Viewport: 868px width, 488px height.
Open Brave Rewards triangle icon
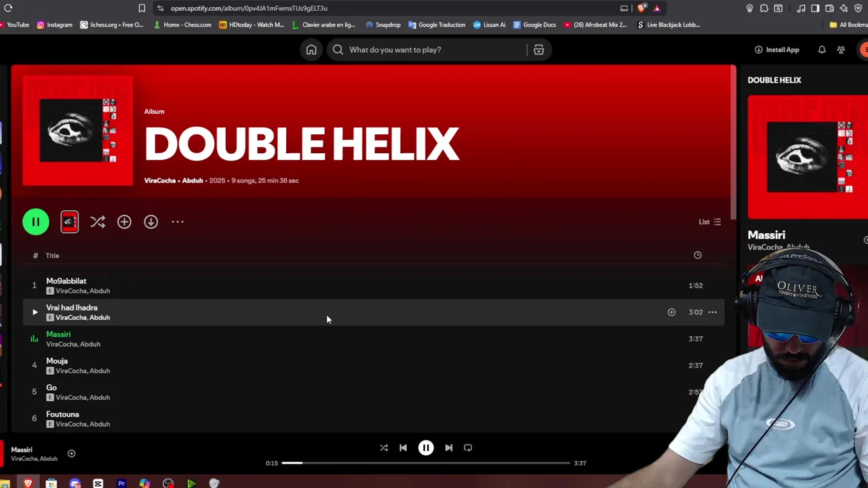[x=656, y=8]
